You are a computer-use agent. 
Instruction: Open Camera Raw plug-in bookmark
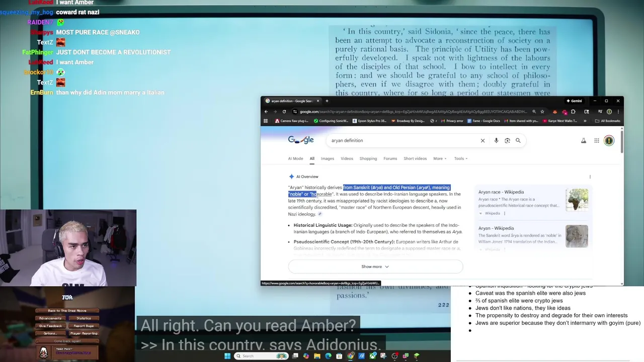click(x=292, y=121)
